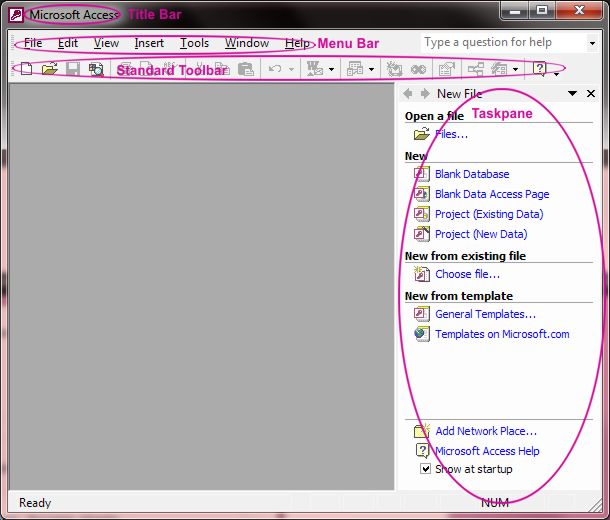Image resolution: width=610 pixels, height=520 pixels.
Task: Click the Ready status bar text
Action: [35, 502]
